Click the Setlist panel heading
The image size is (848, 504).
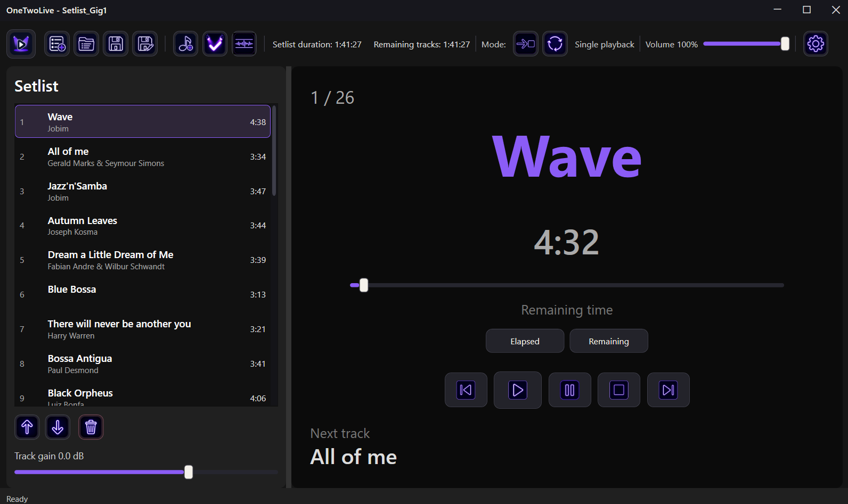pyautogui.click(x=36, y=86)
